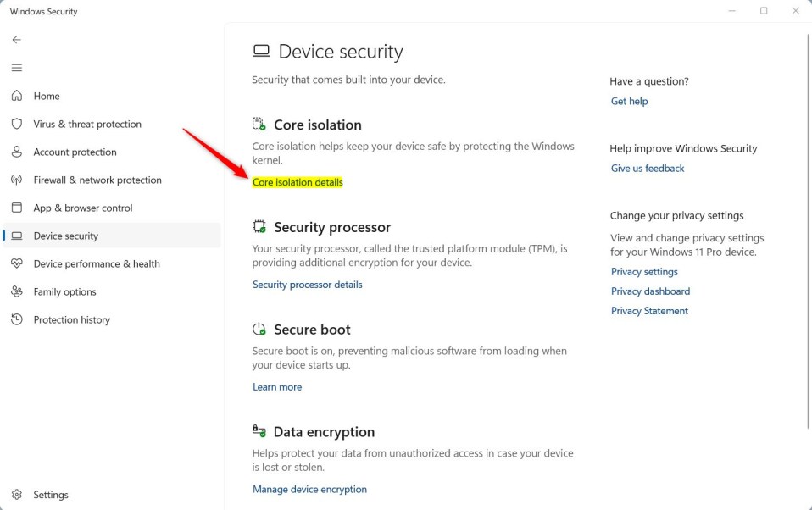Open Protection history clock icon

point(17,319)
